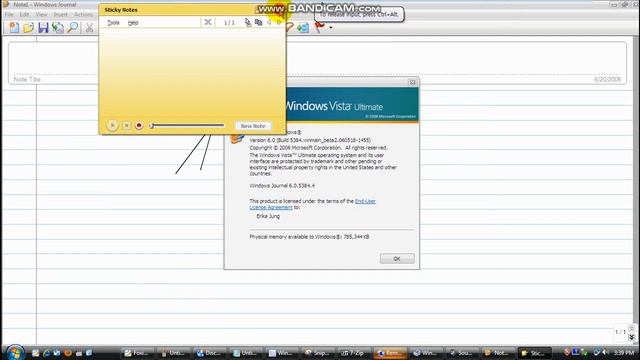
Task: Click the Flag icon in Journal toolbar
Action: coord(319,27)
